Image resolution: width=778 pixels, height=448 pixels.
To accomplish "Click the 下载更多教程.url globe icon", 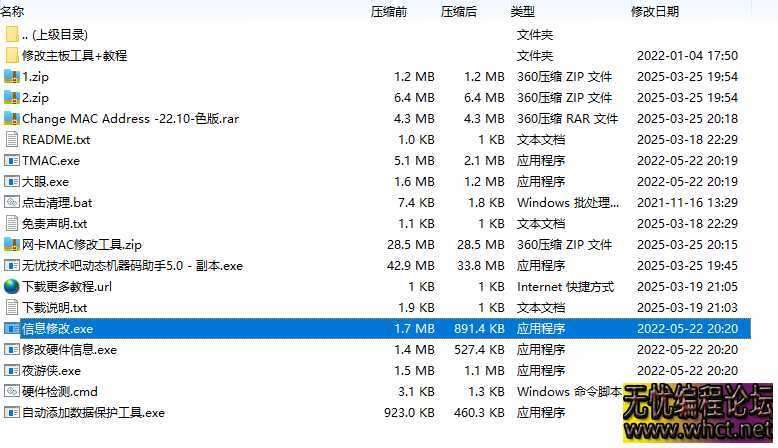I will [x=12, y=287].
